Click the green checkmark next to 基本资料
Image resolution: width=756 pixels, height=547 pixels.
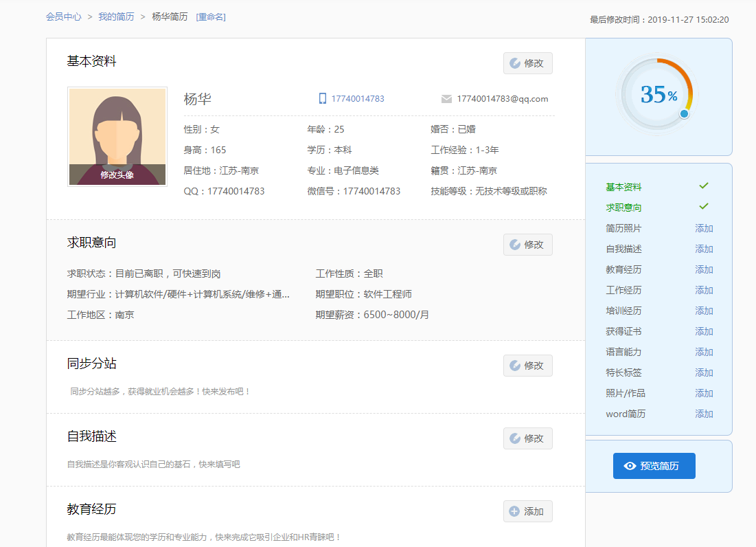tap(703, 186)
